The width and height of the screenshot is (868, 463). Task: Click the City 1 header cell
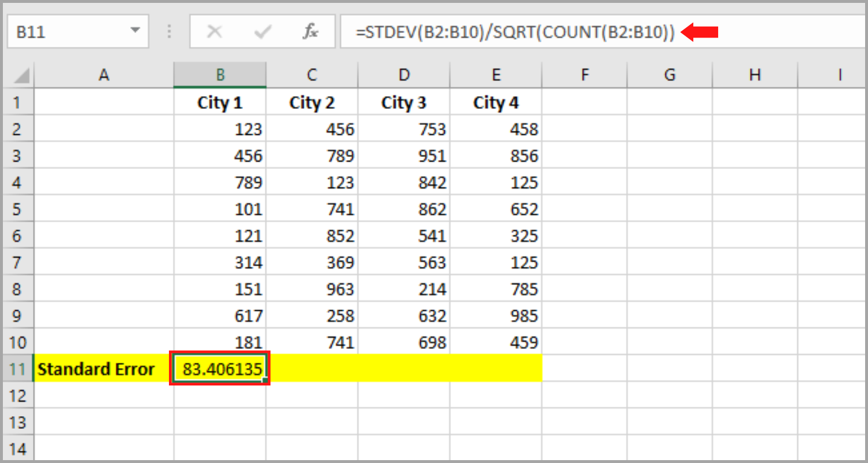(x=220, y=102)
